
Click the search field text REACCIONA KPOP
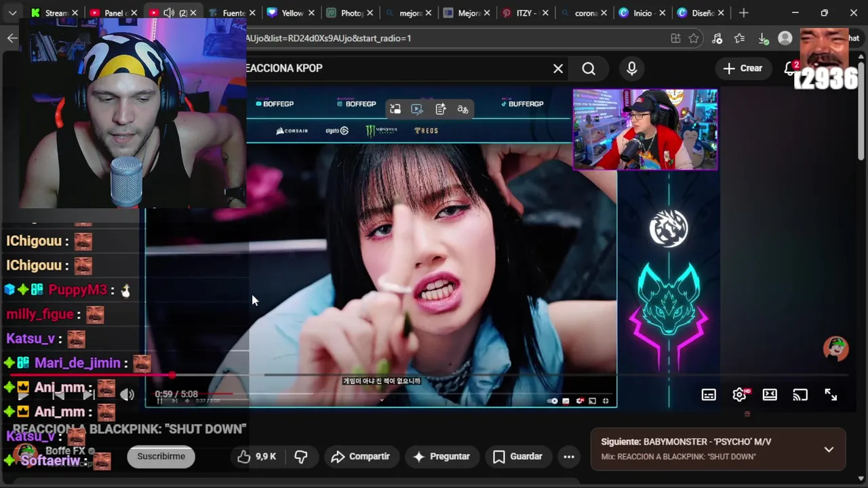pyautogui.click(x=284, y=68)
